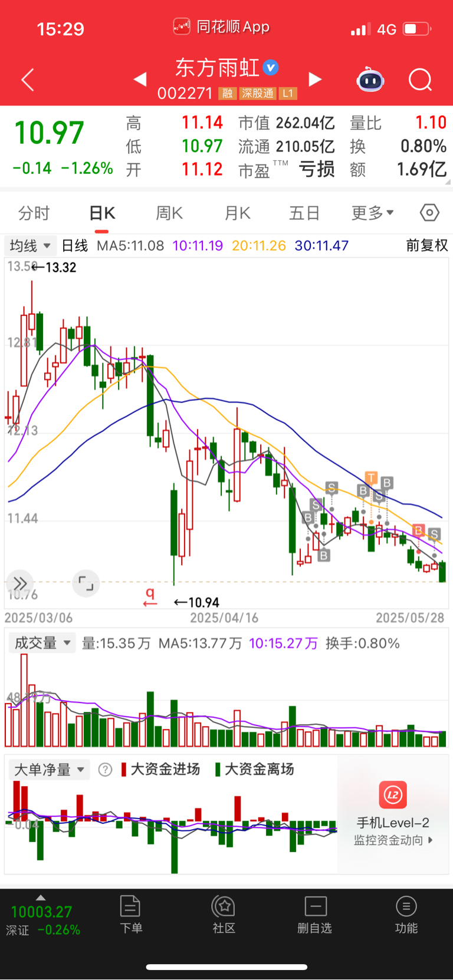
Task: Open the 均线 indicator dropdown
Action: pyautogui.click(x=29, y=245)
